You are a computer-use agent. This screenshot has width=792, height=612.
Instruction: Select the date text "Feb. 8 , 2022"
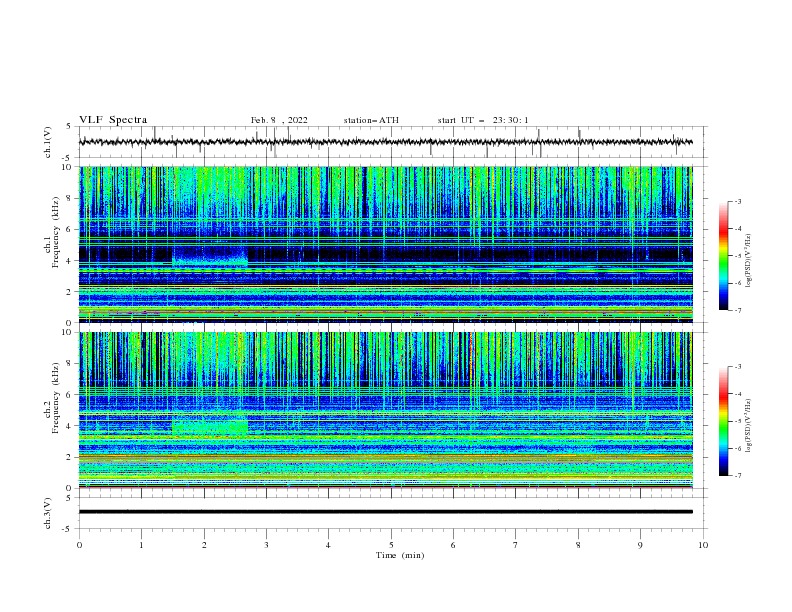pyautogui.click(x=279, y=120)
